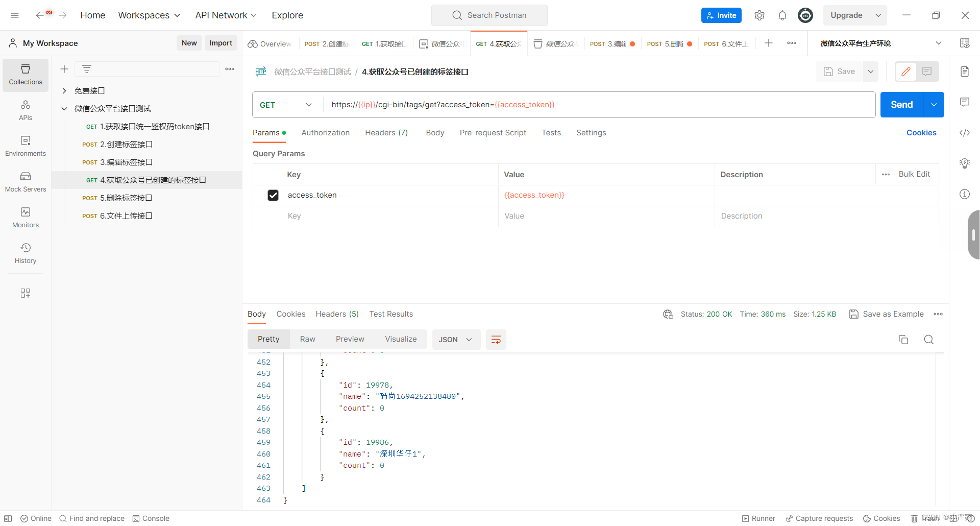Screen dimensions: 980x526
Task: Create new collection with plus icon
Action: pos(64,69)
